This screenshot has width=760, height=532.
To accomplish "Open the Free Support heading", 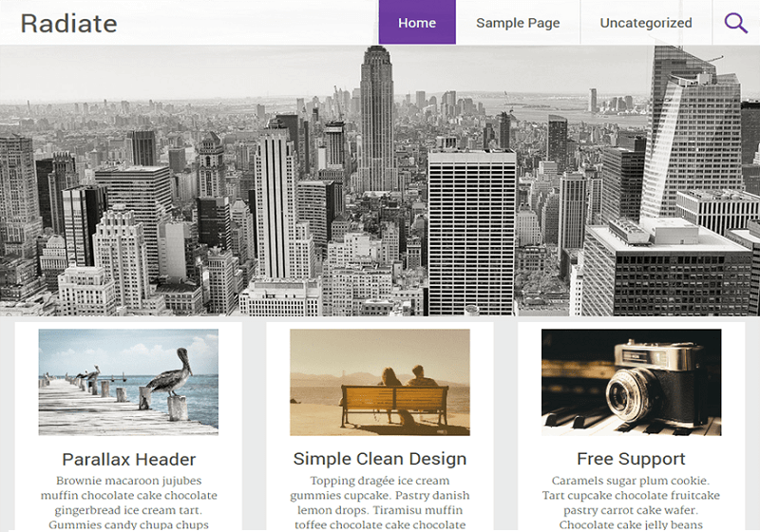I will point(631,459).
